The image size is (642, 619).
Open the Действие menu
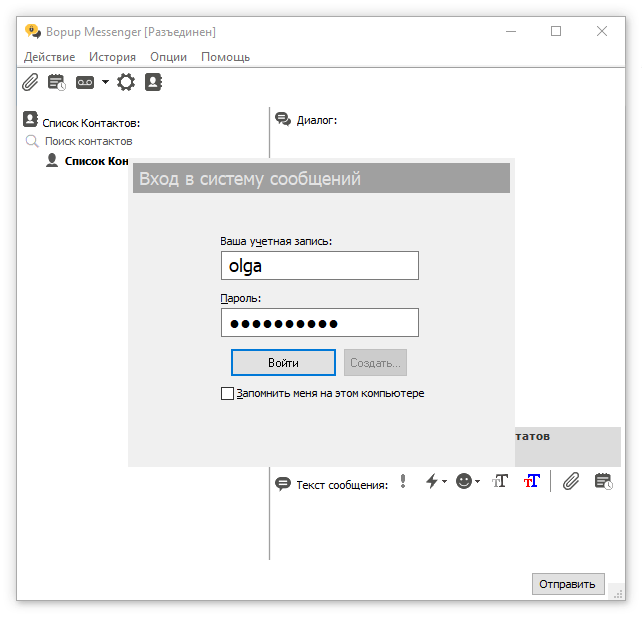[50, 57]
